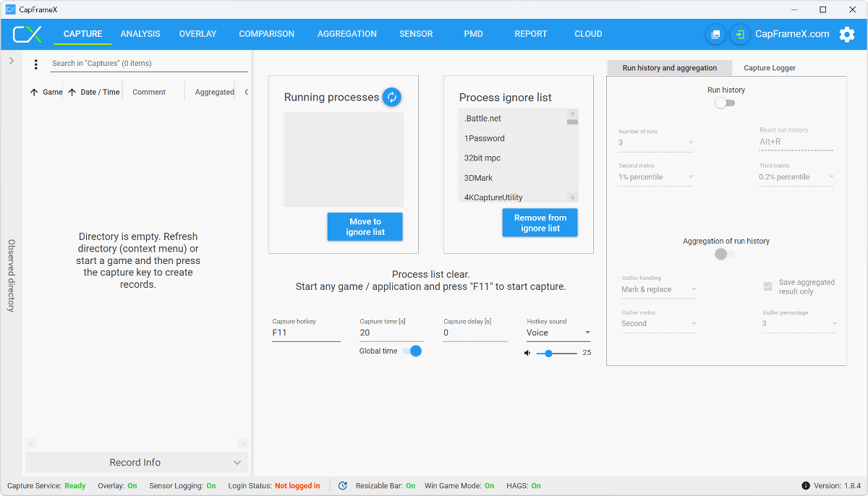Open the Hotkey sound Voice dropdown

[x=558, y=333]
